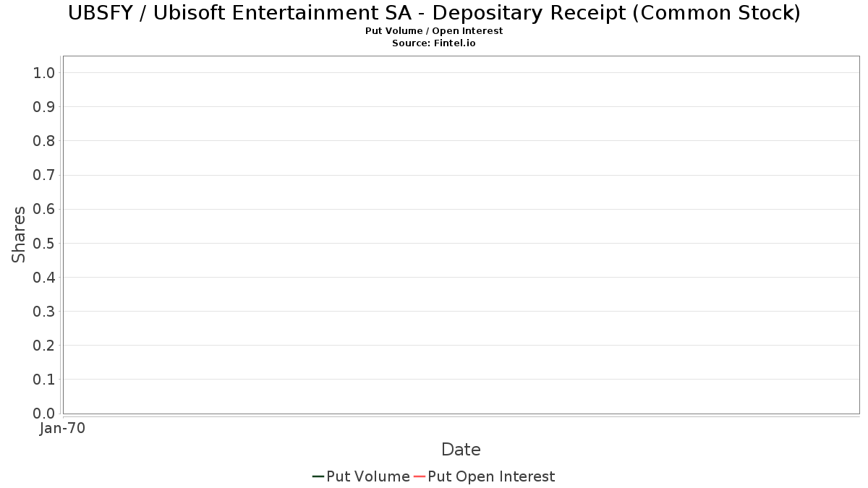Click the 0.0 y-axis tick label

44,414
